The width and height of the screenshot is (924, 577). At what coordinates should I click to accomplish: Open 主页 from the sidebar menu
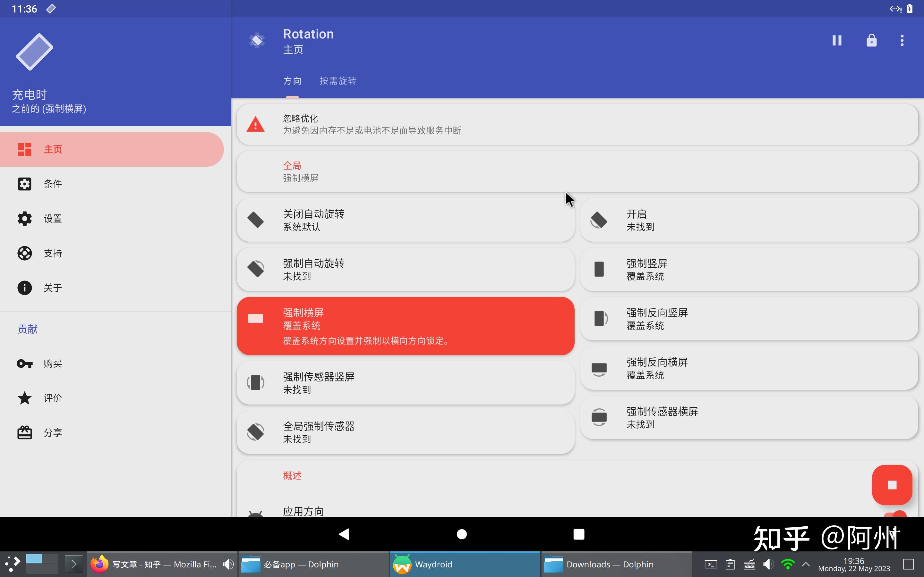pos(52,149)
